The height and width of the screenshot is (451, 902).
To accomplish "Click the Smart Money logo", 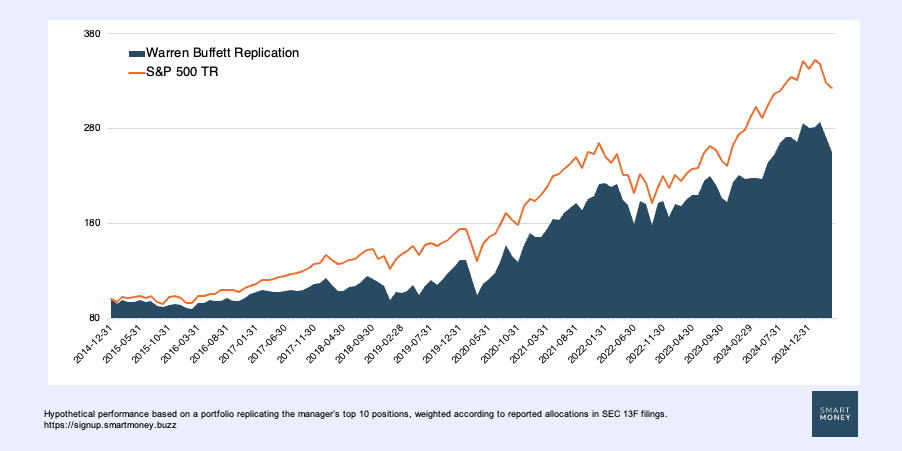I will coord(835,414).
